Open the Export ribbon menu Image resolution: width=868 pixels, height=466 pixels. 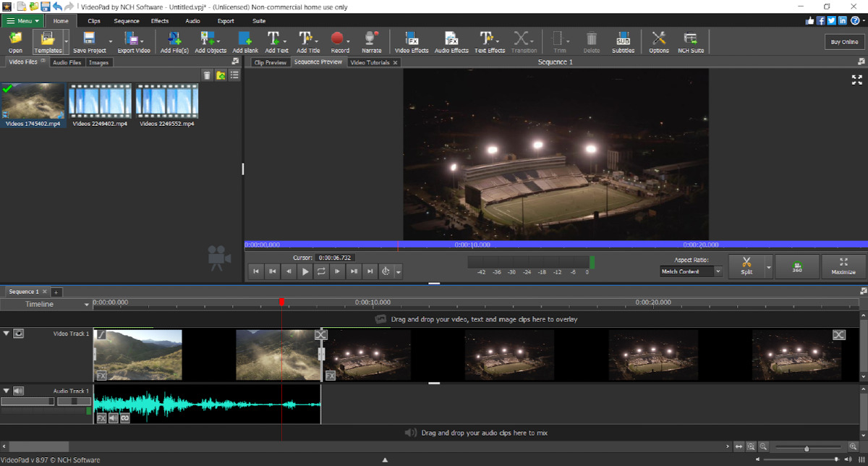tap(225, 20)
